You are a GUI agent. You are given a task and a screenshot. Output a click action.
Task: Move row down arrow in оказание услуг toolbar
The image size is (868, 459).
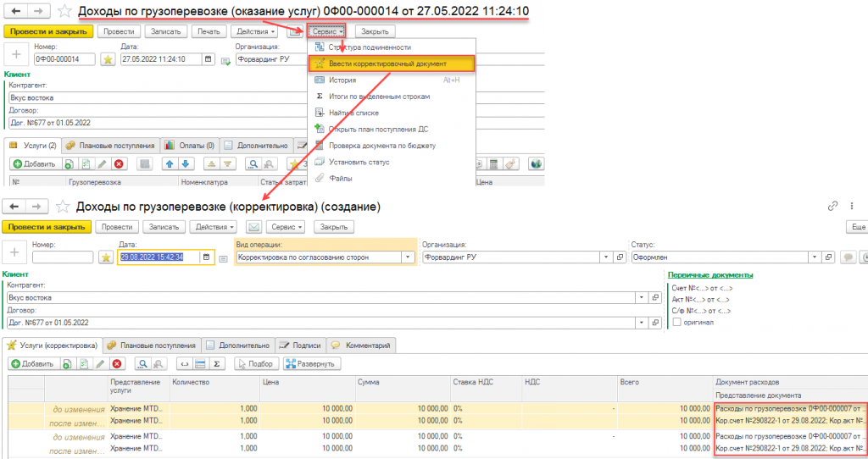tap(186, 163)
